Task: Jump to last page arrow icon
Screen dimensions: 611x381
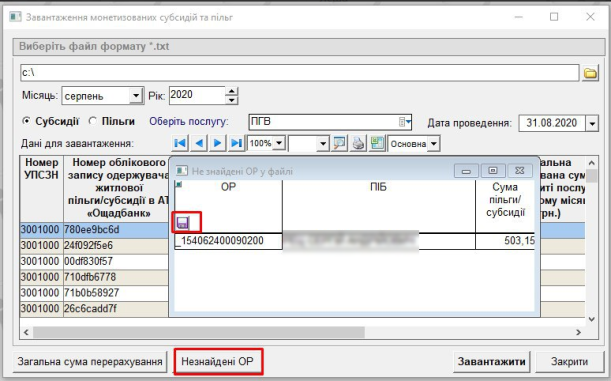Action: point(237,143)
